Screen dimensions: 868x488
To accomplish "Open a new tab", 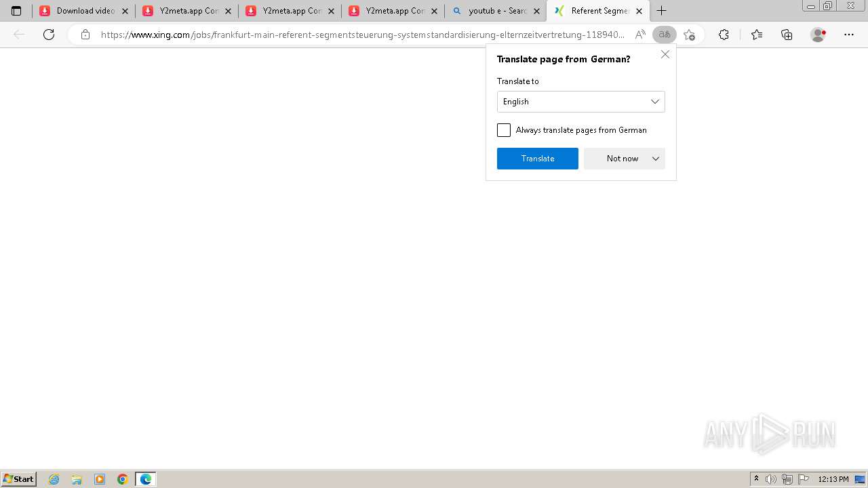I will (x=662, y=11).
